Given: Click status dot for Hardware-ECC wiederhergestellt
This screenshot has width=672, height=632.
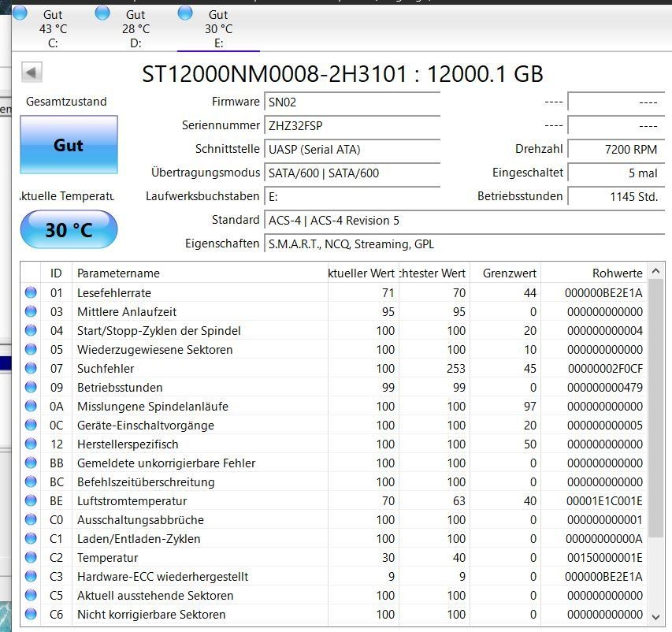Looking at the screenshot, I should 31,576.
